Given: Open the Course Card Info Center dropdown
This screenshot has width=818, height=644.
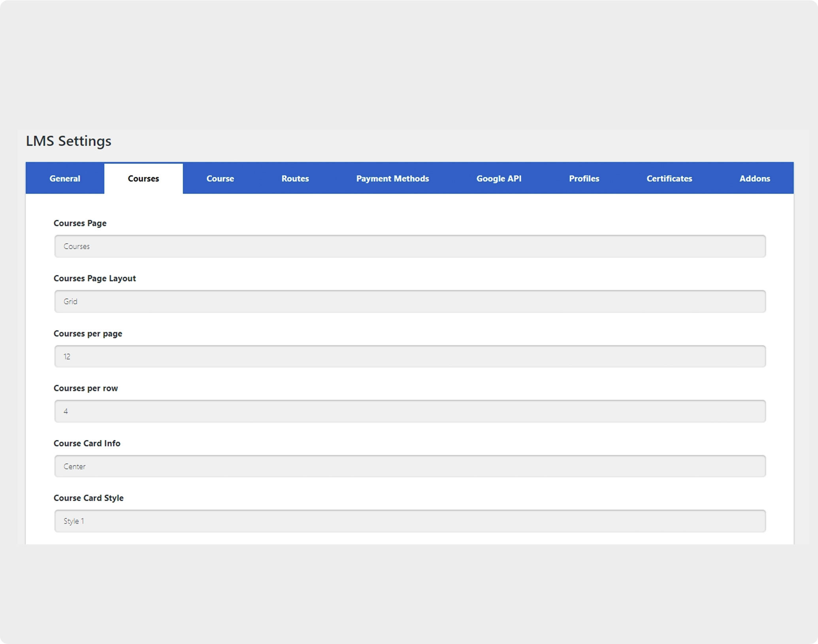Looking at the screenshot, I should click(x=410, y=466).
